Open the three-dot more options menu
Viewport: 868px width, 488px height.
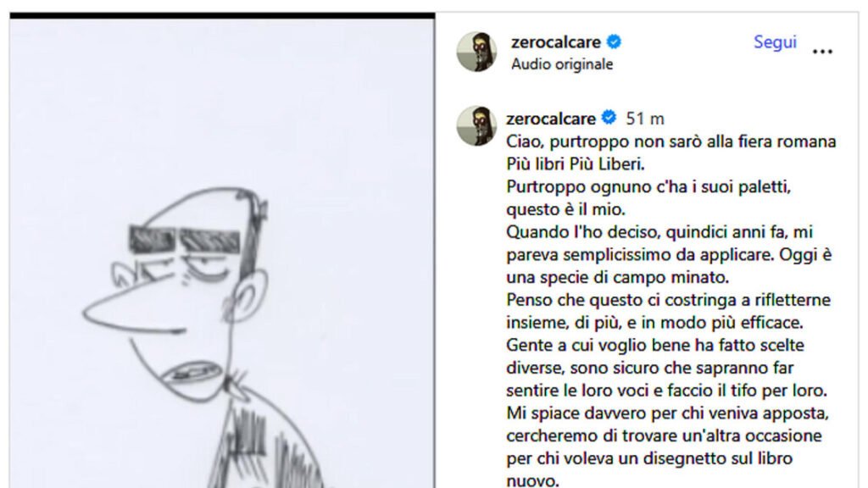822,52
